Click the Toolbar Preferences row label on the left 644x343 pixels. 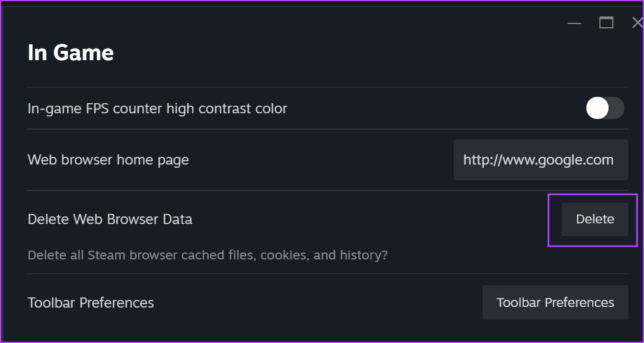(x=90, y=302)
